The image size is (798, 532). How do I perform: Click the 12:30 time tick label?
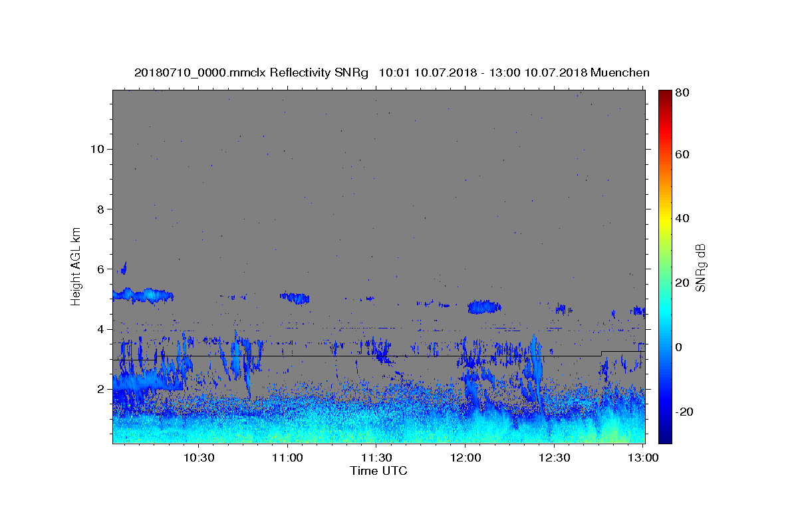[555, 458]
